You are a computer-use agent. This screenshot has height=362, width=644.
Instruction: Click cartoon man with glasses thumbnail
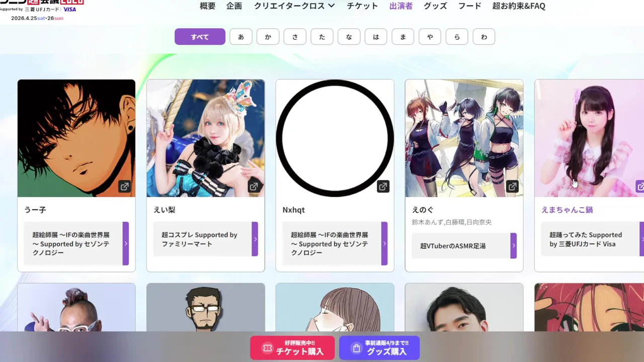click(x=205, y=307)
